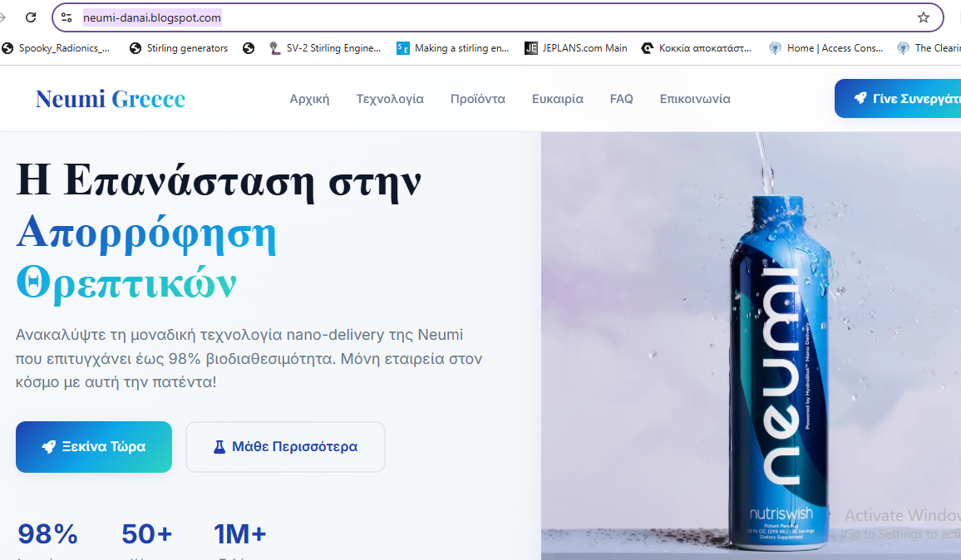This screenshot has height=560, width=961.
Task: Open the Κοκκία αποκατάστ bookmark
Action: [x=697, y=48]
